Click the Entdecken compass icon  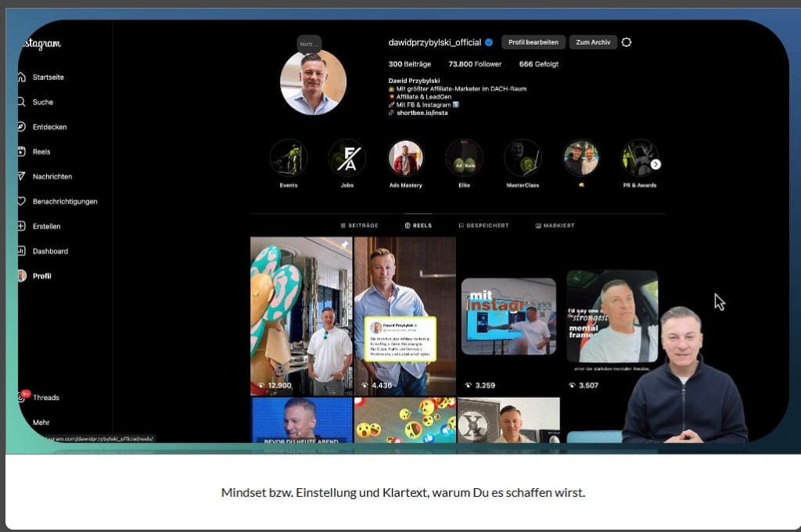(21, 127)
